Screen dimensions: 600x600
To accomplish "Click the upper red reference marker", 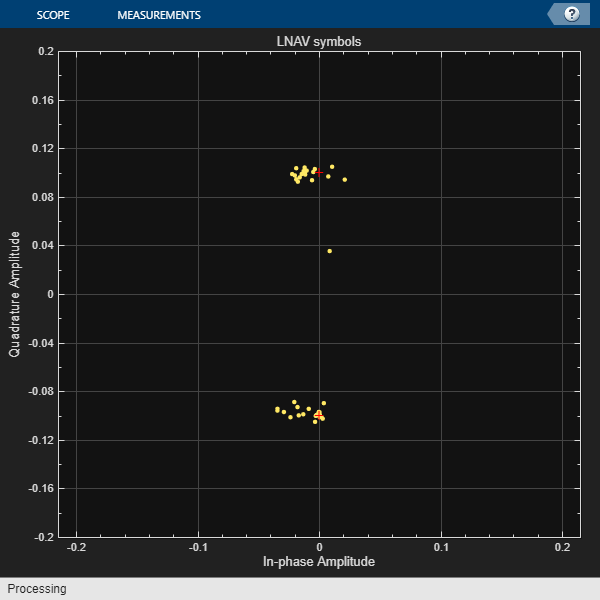I will point(319,172).
